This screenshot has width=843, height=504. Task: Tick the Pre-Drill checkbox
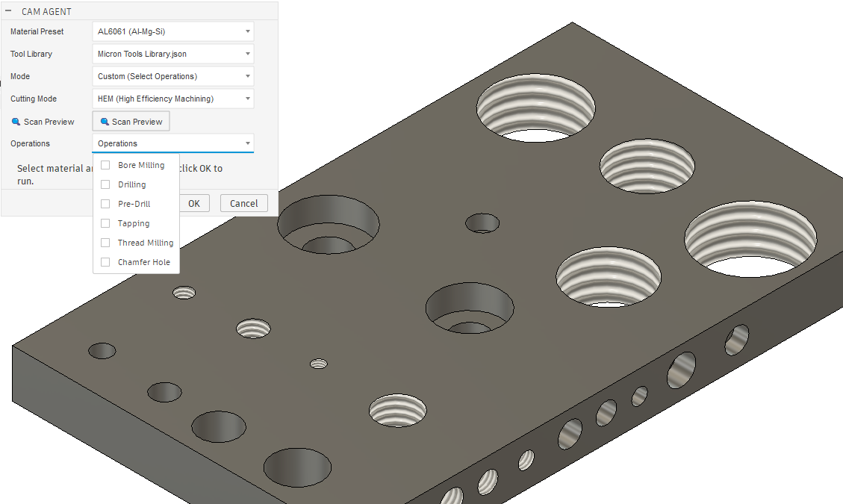coord(105,204)
